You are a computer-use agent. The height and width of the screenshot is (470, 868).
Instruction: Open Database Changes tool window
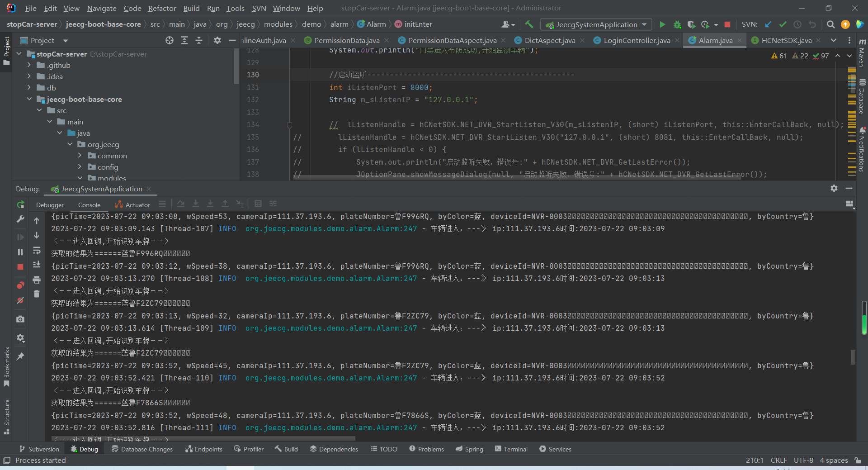(142, 449)
